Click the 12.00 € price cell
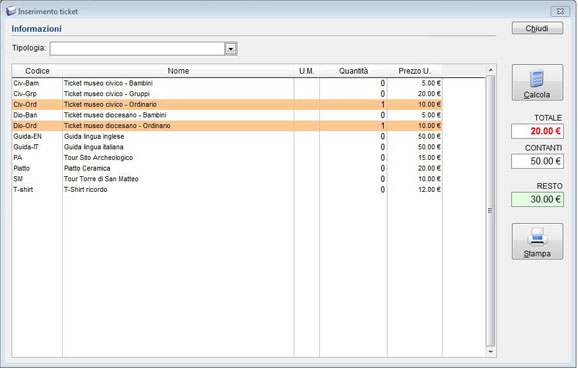This screenshot has height=369, width=578. (415, 190)
